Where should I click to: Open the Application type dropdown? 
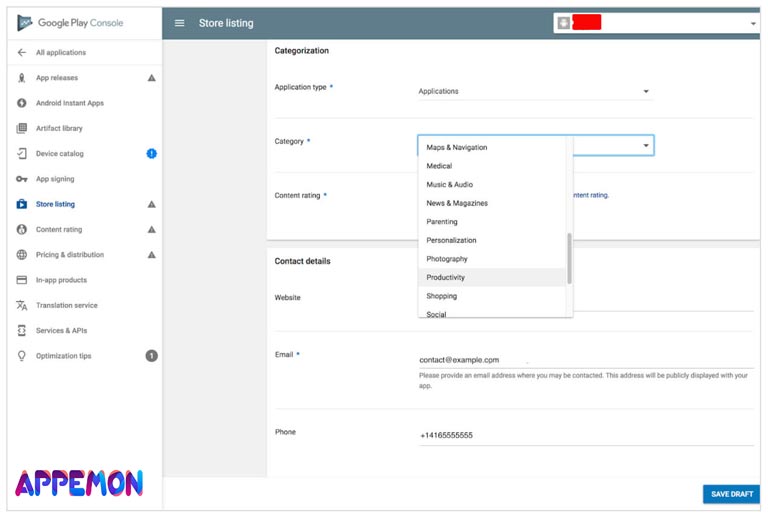pyautogui.click(x=536, y=91)
